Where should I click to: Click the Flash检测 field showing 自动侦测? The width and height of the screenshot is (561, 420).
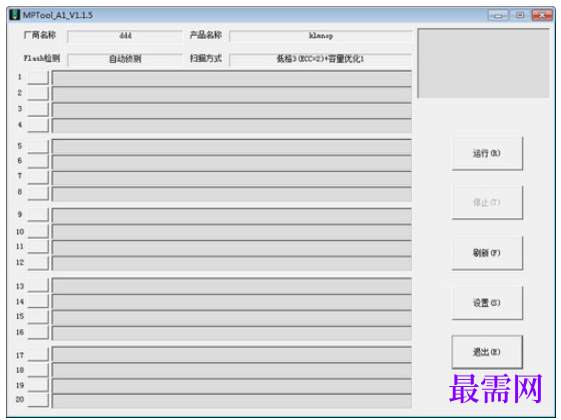coord(125,59)
